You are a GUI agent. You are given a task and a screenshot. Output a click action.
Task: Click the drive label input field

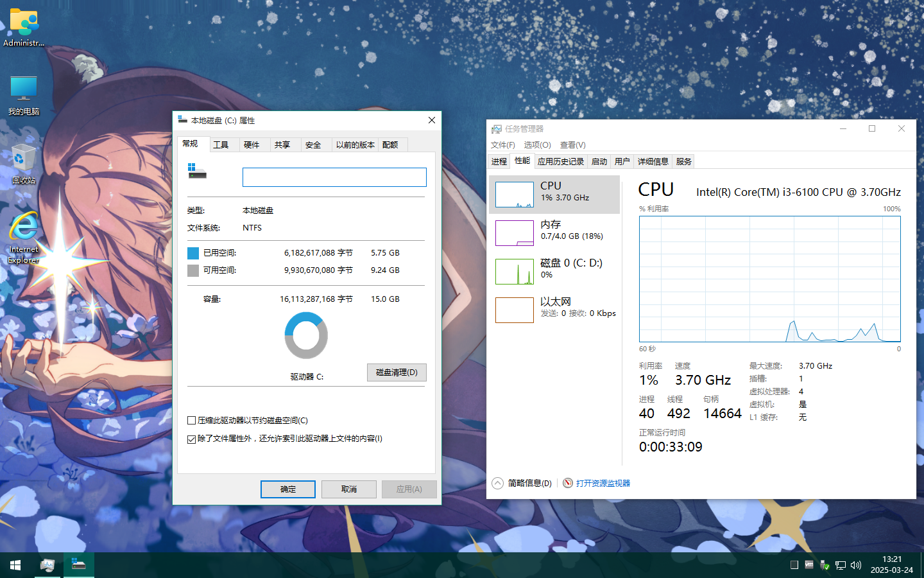(x=334, y=177)
